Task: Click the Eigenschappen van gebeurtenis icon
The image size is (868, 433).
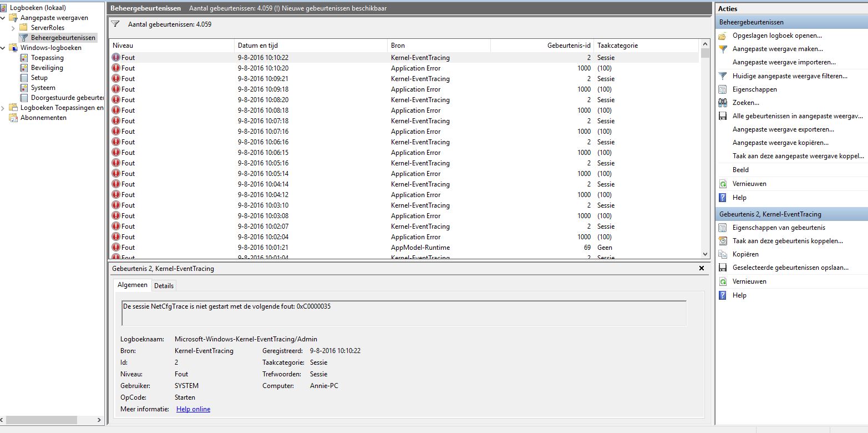Action: [x=723, y=228]
